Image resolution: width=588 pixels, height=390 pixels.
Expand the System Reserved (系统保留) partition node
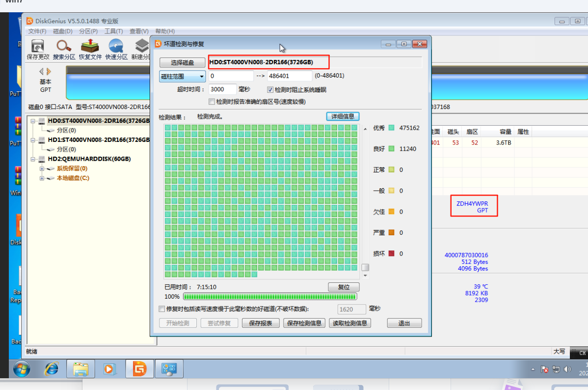point(42,168)
